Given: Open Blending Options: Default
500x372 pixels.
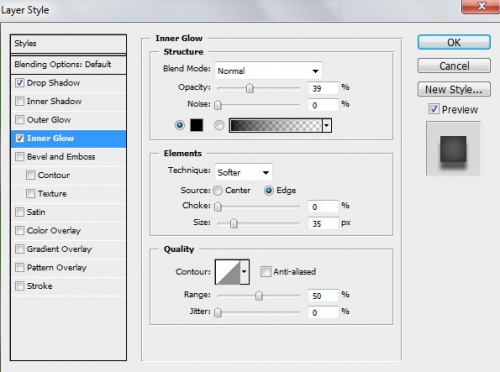Looking at the screenshot, I should 68,64.
